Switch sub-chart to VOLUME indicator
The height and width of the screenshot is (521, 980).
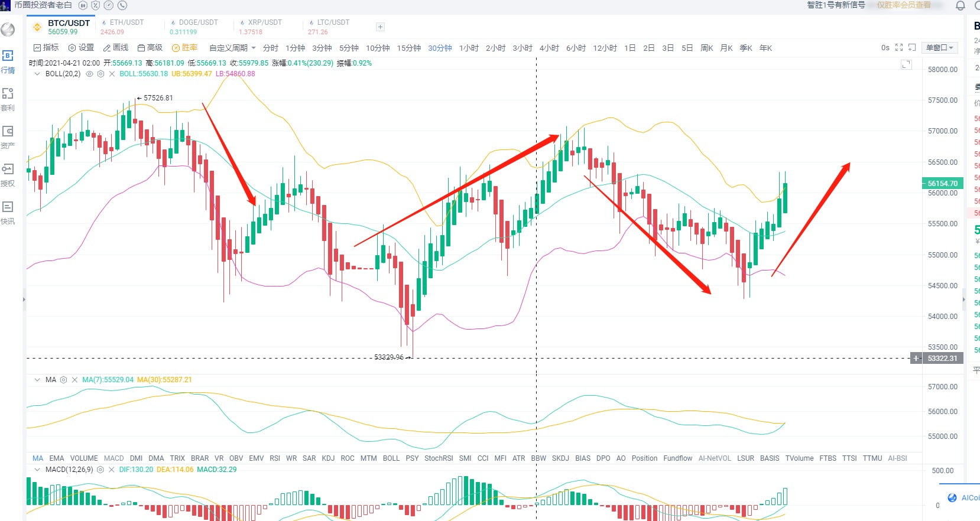tap(84, 458)
